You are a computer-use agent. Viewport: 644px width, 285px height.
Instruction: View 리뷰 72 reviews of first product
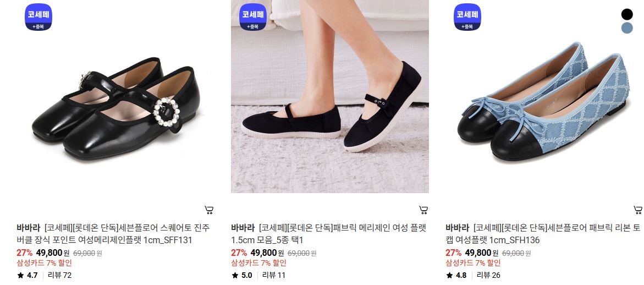pyautogui.click(x=59, y=275)
